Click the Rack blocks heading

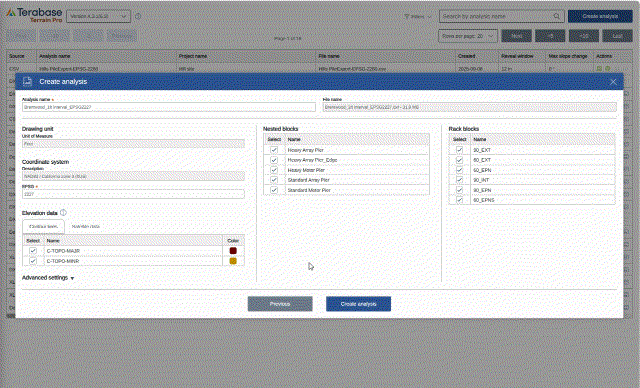tap(464, 129)
